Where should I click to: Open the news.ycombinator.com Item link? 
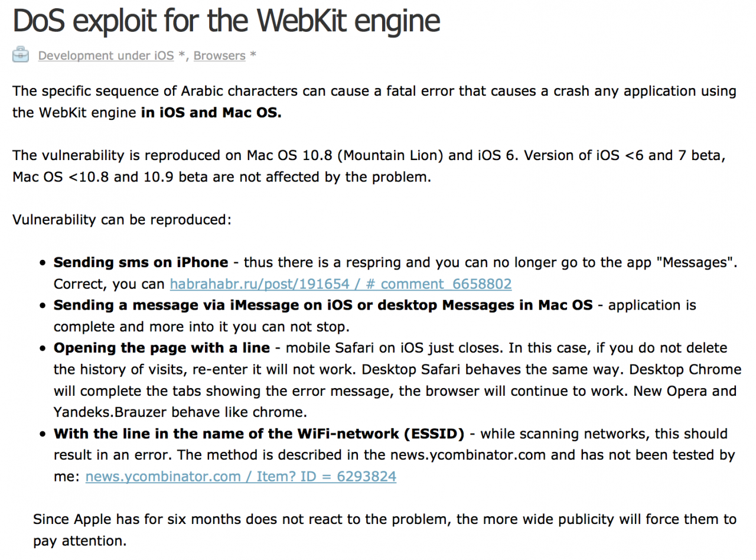point(241,477)
